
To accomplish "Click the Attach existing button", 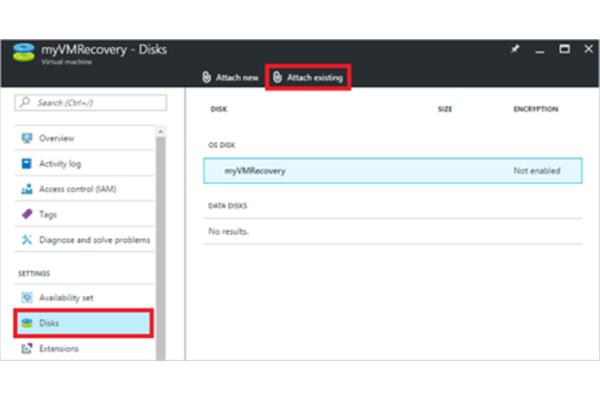I will pos(308,78).
